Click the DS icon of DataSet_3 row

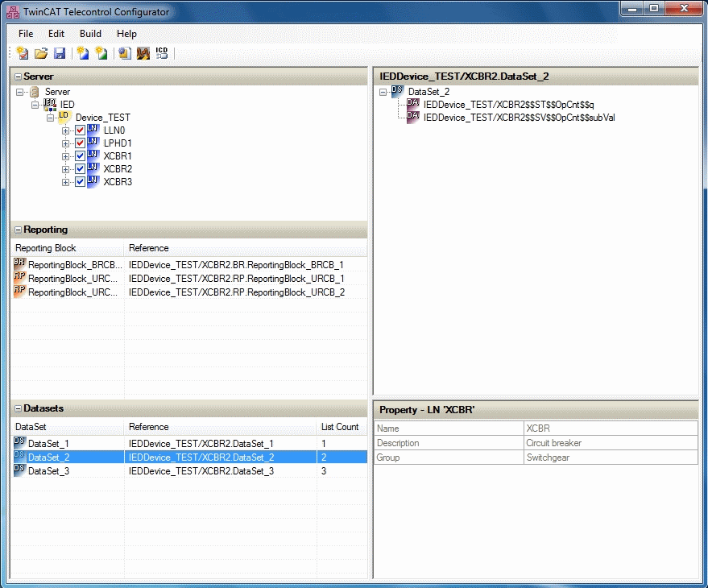pos(19,470)
